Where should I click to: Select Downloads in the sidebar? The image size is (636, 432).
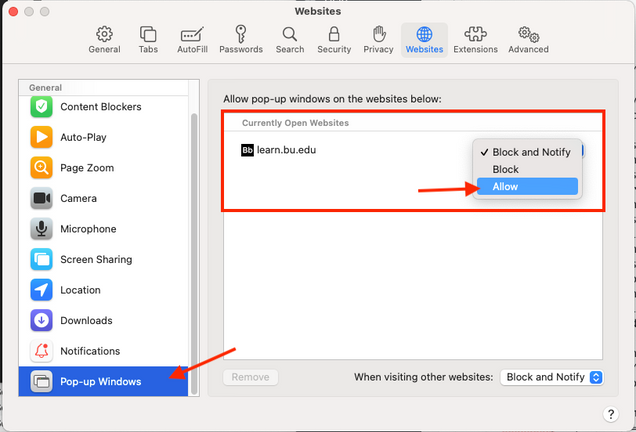(x=103, y=320)
